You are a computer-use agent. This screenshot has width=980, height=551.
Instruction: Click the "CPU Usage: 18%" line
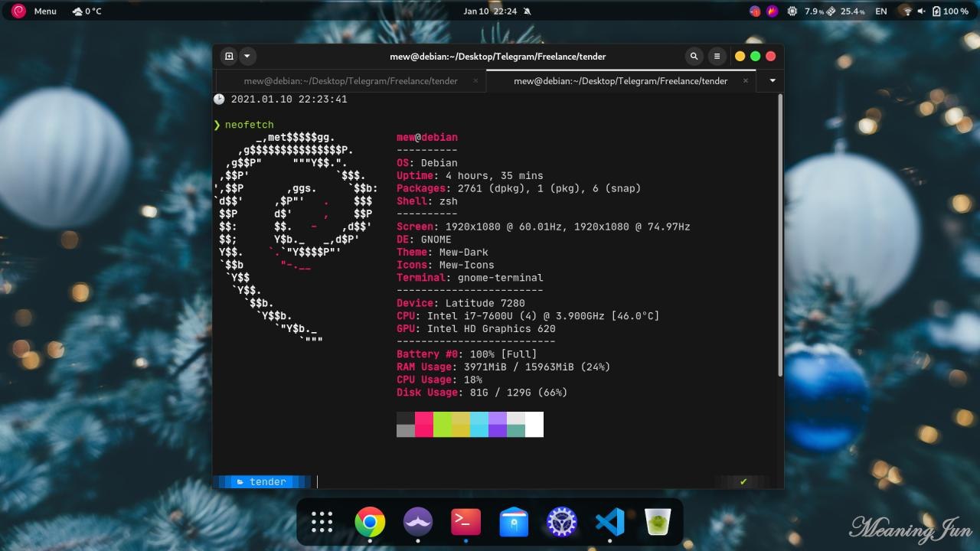(439, 380)
